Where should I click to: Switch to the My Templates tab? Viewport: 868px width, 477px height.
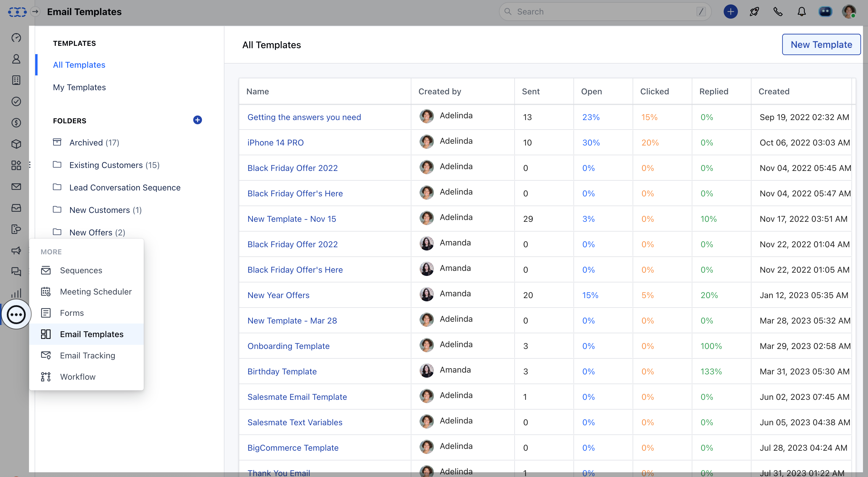79,87
